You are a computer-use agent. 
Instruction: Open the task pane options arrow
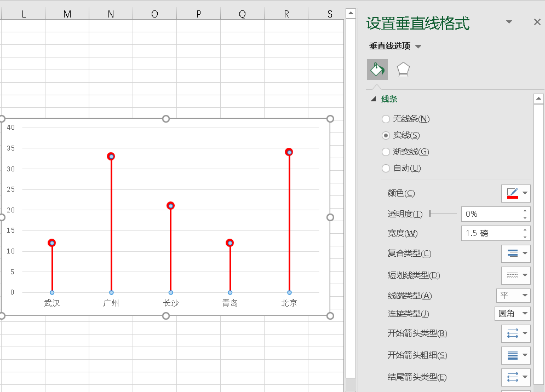[509, 22]
